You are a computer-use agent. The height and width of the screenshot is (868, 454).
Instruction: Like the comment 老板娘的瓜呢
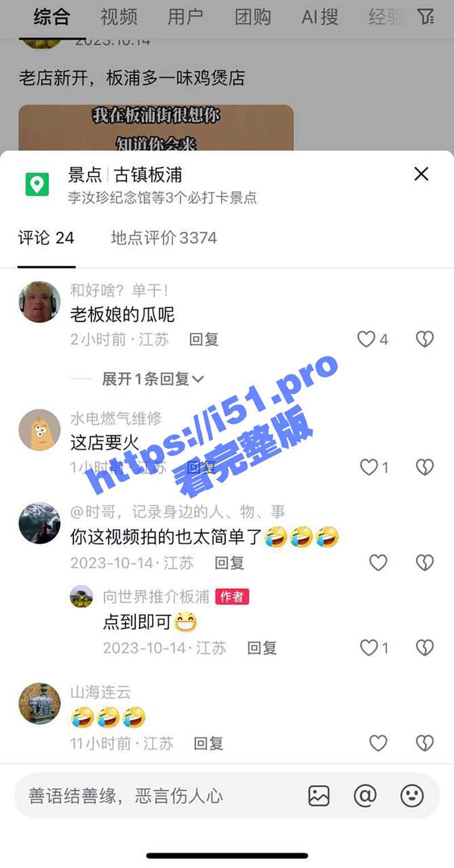[x=372, y=340]
